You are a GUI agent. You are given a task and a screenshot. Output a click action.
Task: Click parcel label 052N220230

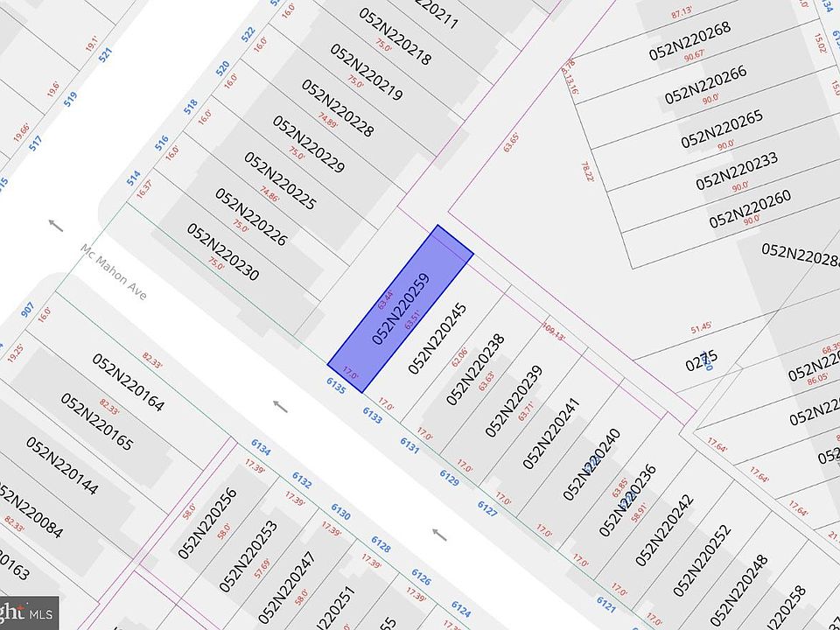pos(223,252)
